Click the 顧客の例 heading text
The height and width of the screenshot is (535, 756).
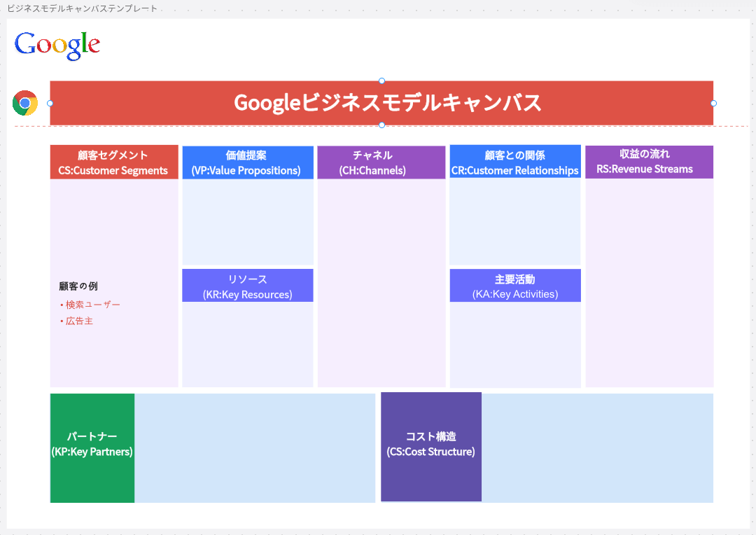(78, 286)
